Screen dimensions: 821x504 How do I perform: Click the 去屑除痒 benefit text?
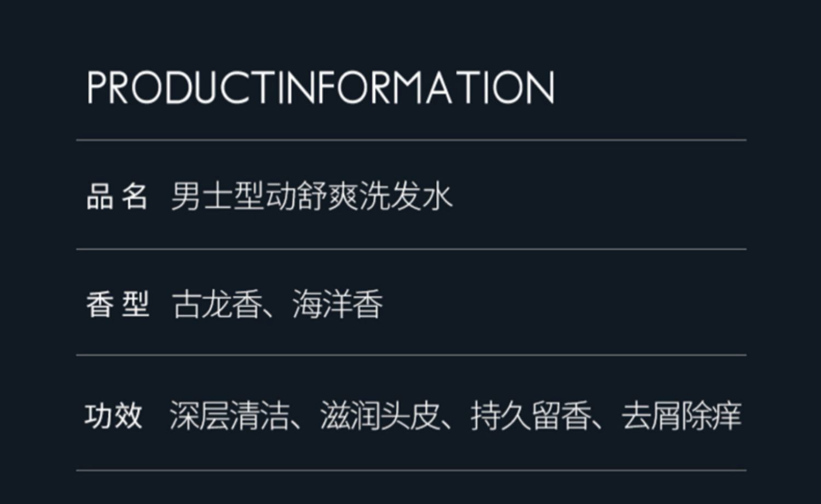[x=681, y=416]
